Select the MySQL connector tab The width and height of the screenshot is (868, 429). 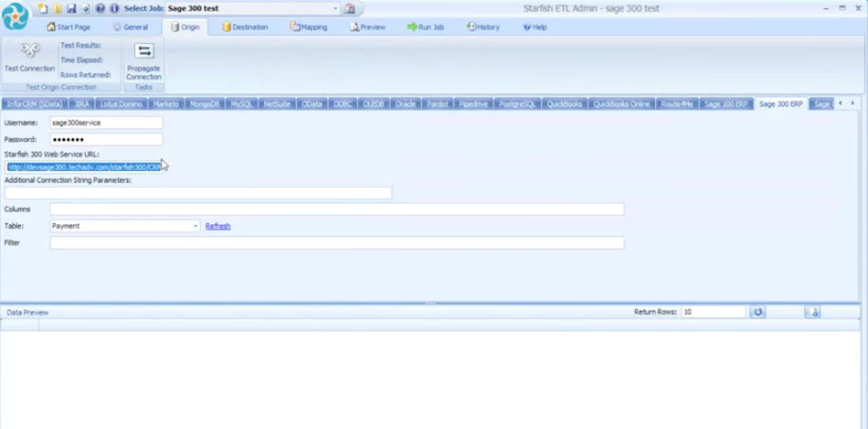[241, 104]
